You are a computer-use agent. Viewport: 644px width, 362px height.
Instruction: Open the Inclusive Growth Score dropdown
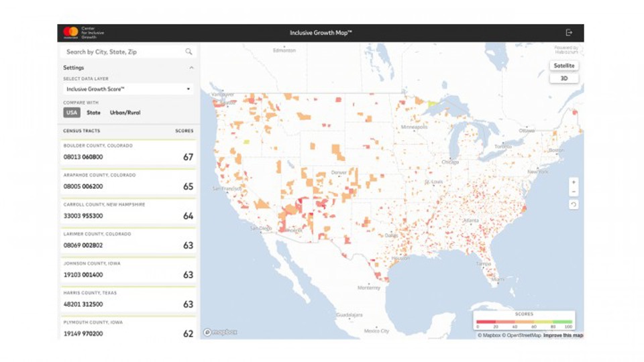click(127, 88)
